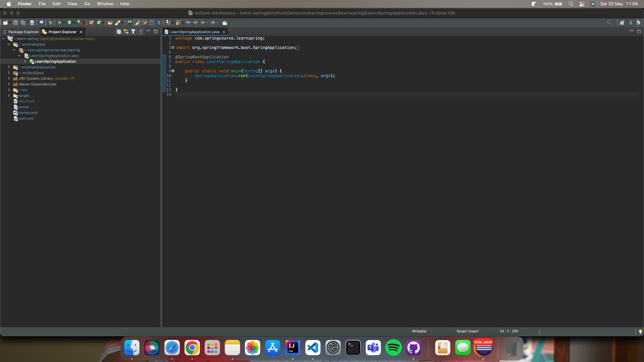Launch Debug with the bug icon
This screenshot has width=644, height=362.
click(x=59, y=22)
